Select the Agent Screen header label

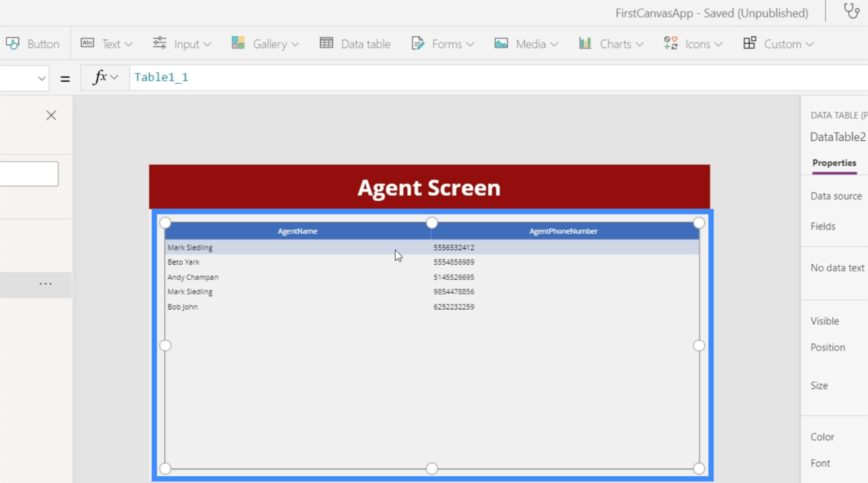tap(429, 187)
